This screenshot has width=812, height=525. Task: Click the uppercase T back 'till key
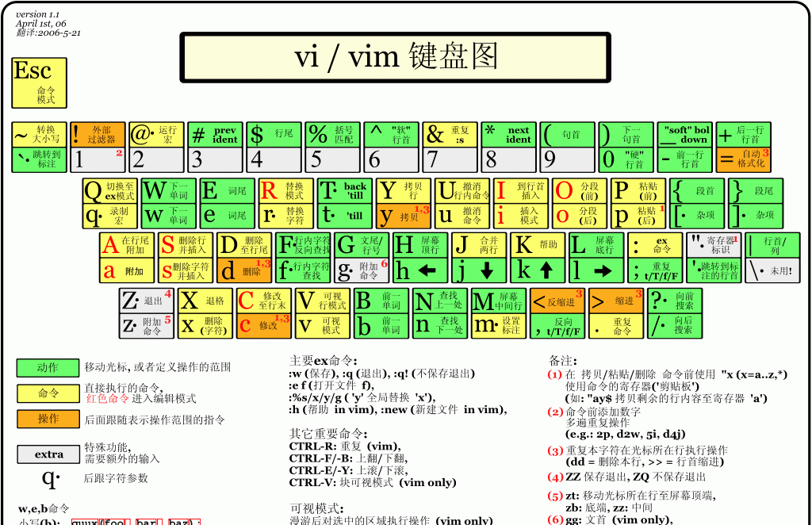tap(344, 191)
